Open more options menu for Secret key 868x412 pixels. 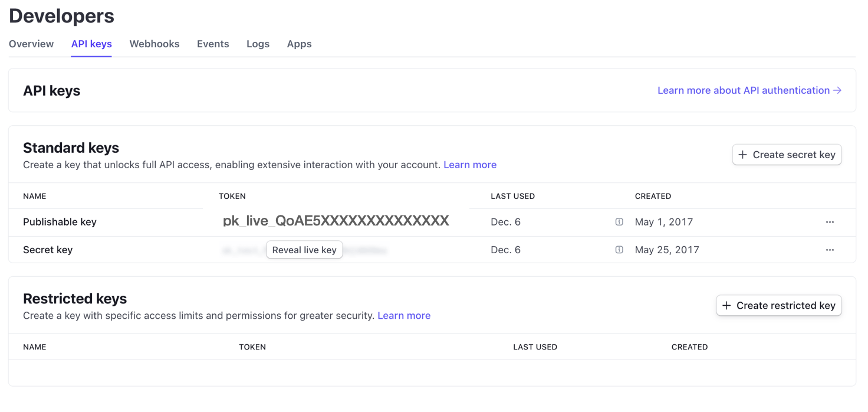[830, 250]
